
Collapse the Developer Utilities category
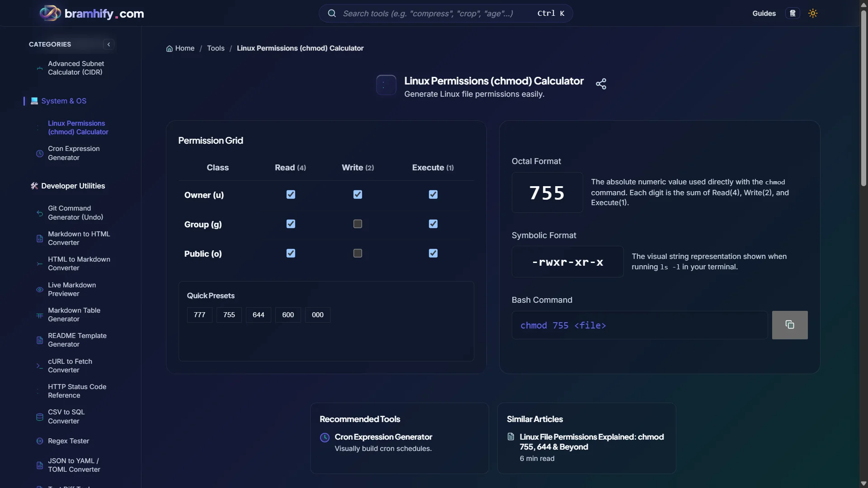coord(67,186)
